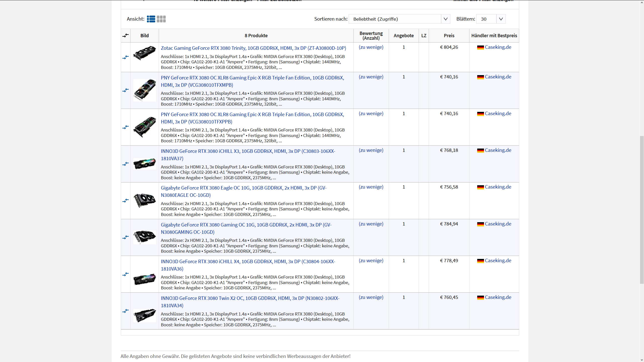Add INNO3D iCHILL X4 to comparison
644x362 pixels.
click(126, 274)
